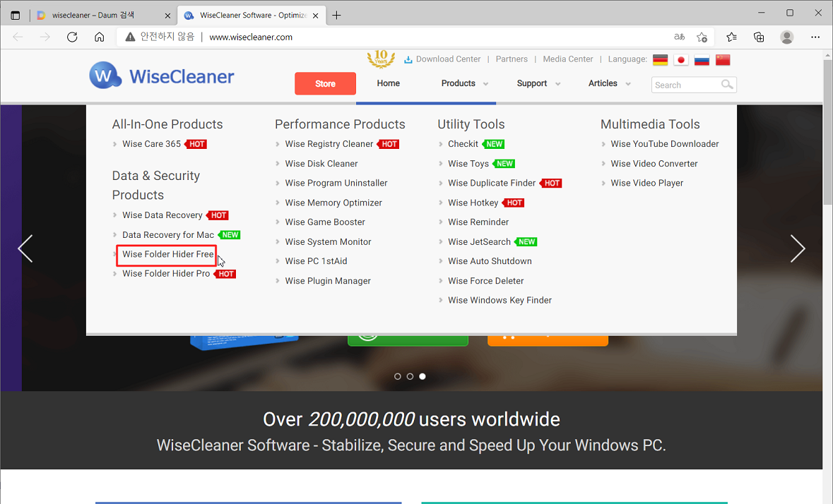Open the Home menu item
The image size is (833, 504).
coord(389,83)
